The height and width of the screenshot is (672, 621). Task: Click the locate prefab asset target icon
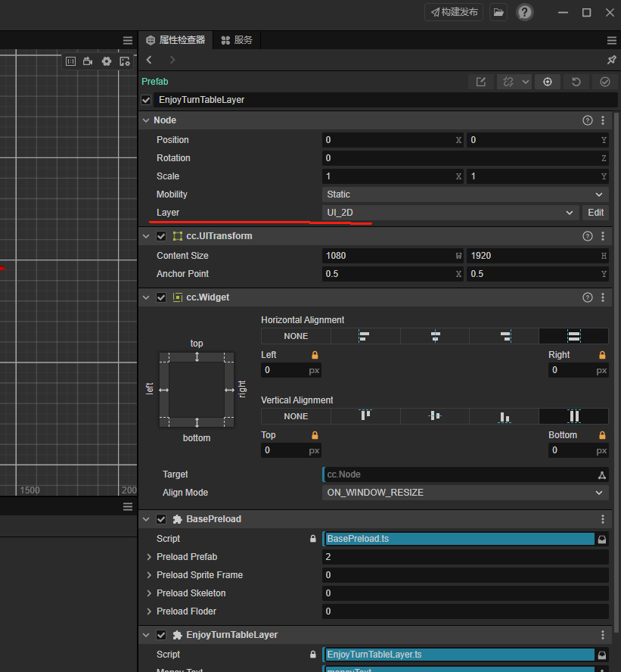548,82
